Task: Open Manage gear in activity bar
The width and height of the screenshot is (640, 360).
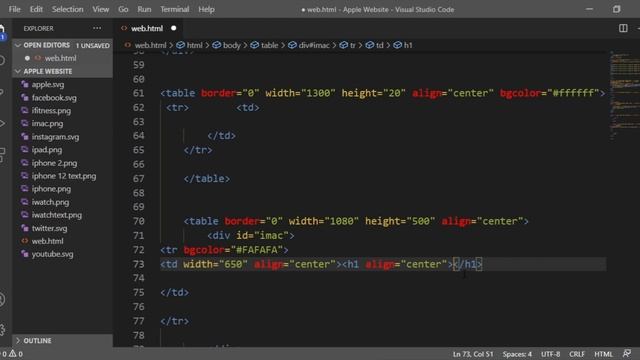Action: tap(2, 329)
